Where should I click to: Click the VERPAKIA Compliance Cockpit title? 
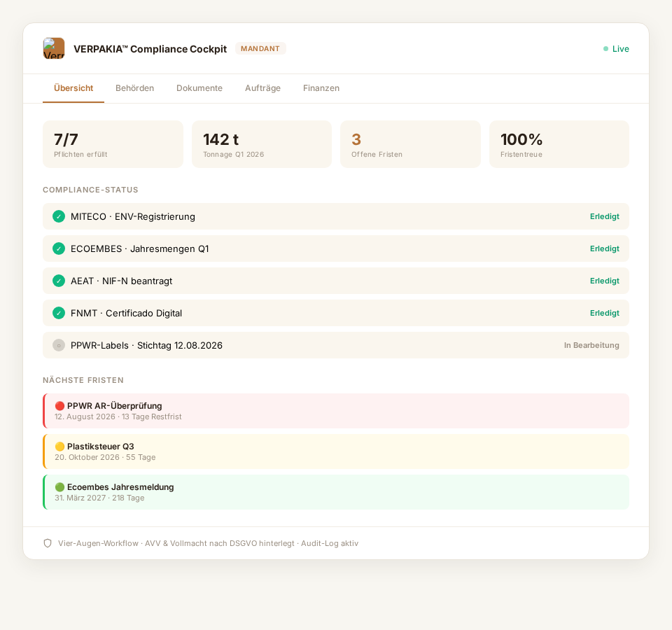150,49
